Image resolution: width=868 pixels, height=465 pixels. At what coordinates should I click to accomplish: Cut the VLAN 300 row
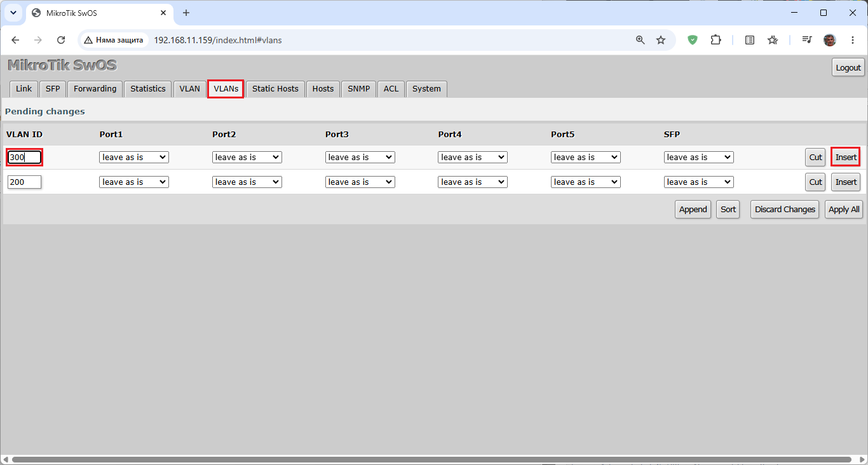(815, 158)
